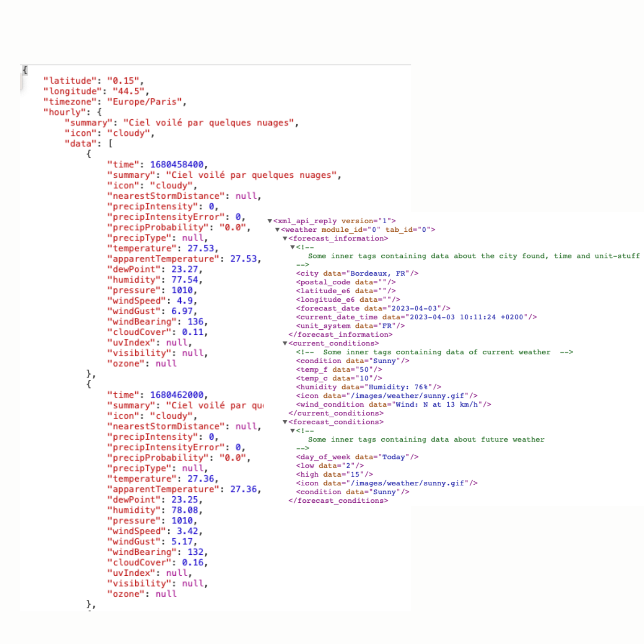Click the "hourly": { key
This screenshot has height=644, width=644.
(x=73, y=112)
